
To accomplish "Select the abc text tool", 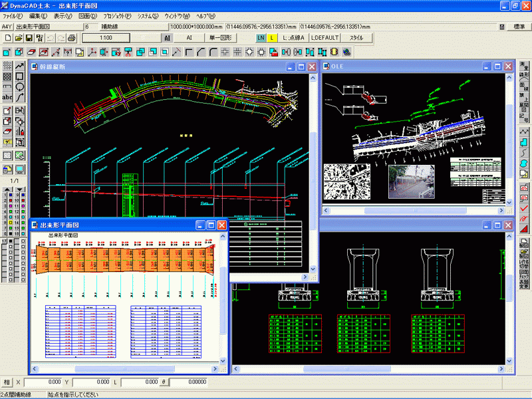I will [8, 98].
